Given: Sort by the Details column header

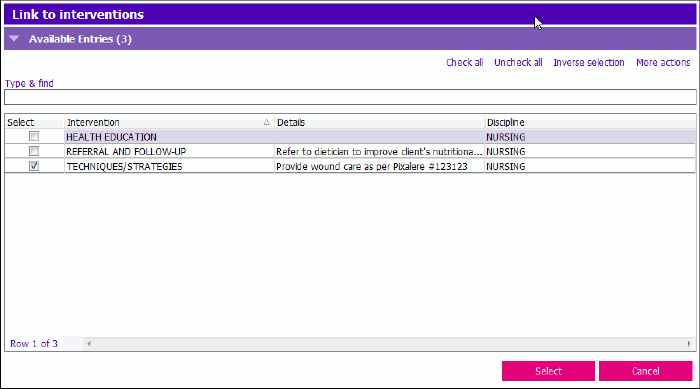Looking at the screenshot, I should (x=379, y=122).
